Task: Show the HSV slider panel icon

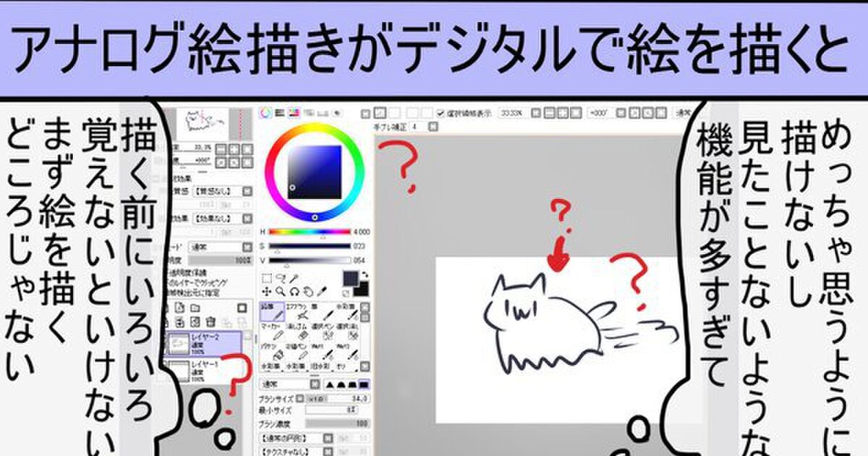Action: (293, 112)
